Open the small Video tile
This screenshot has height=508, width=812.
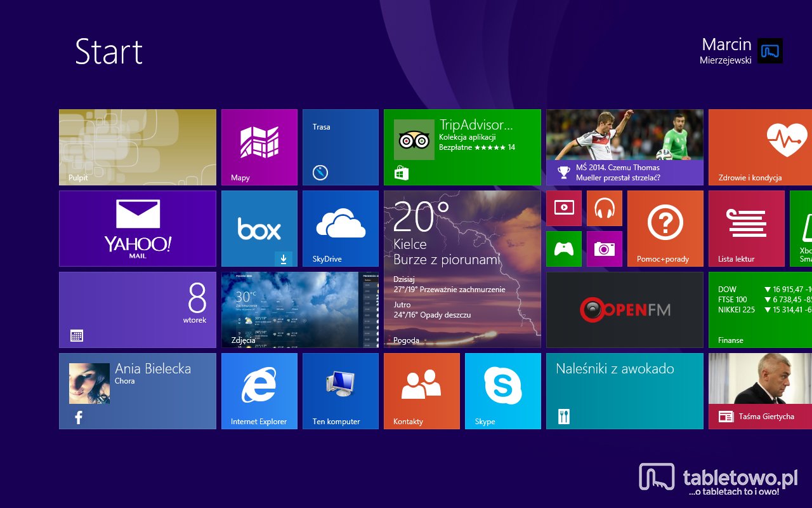564,208
